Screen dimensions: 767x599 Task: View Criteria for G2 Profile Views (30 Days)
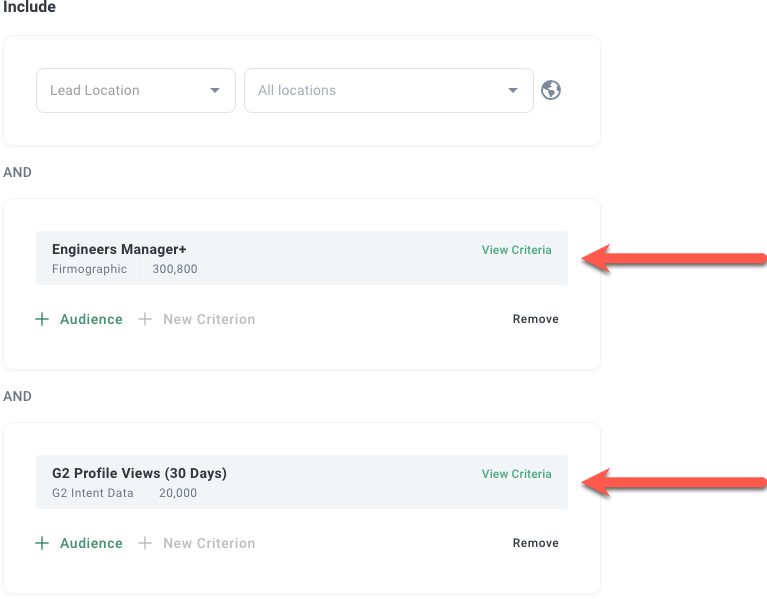tap(516, 474)
